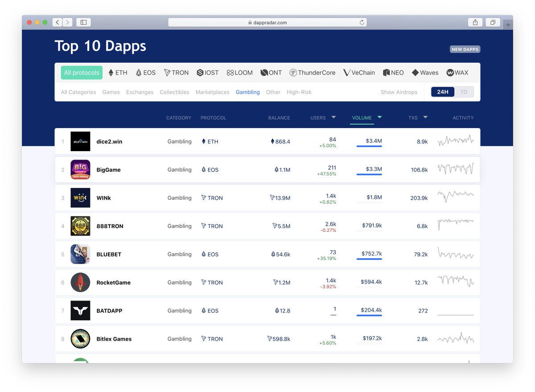Sort table by Volume column arrow
This screenshot has width=535, height=392.
(x=379, y=117)
